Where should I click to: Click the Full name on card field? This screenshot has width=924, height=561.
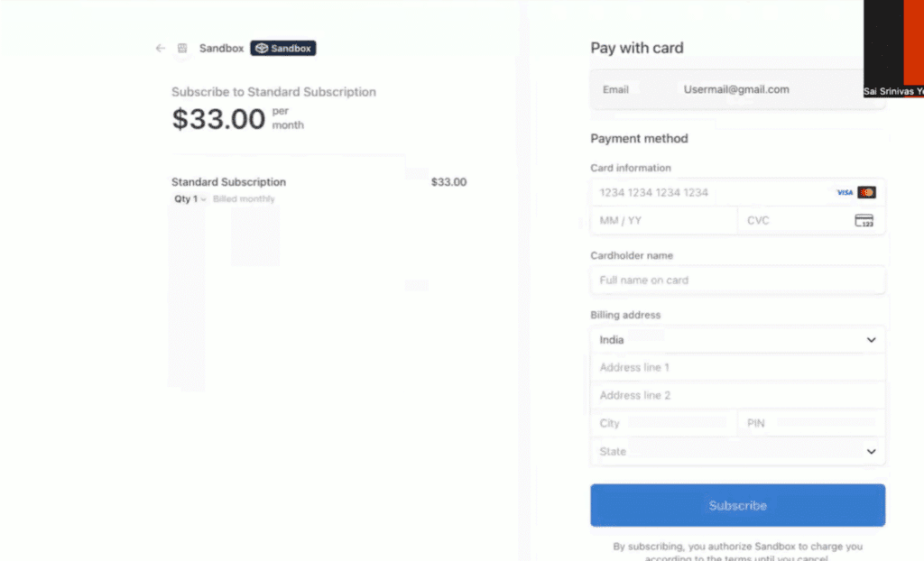point(737,280)
